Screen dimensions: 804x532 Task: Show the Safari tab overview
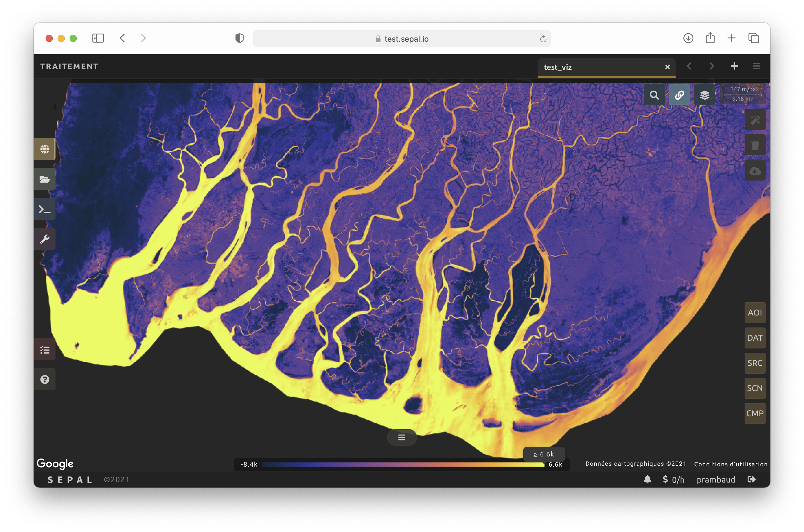click(x=753, y=38)
